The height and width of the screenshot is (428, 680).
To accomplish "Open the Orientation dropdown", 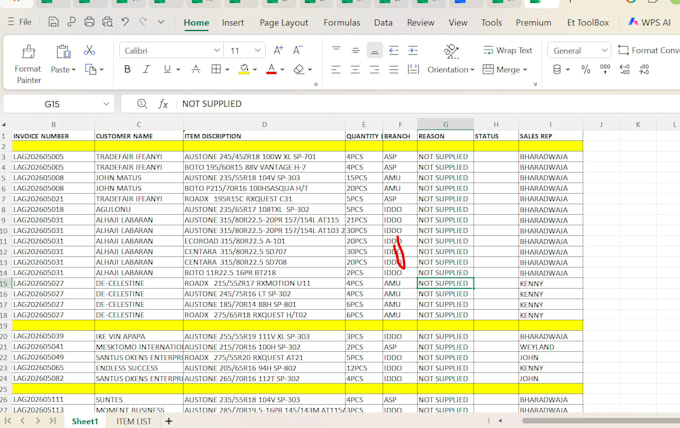I will point(451,69).
